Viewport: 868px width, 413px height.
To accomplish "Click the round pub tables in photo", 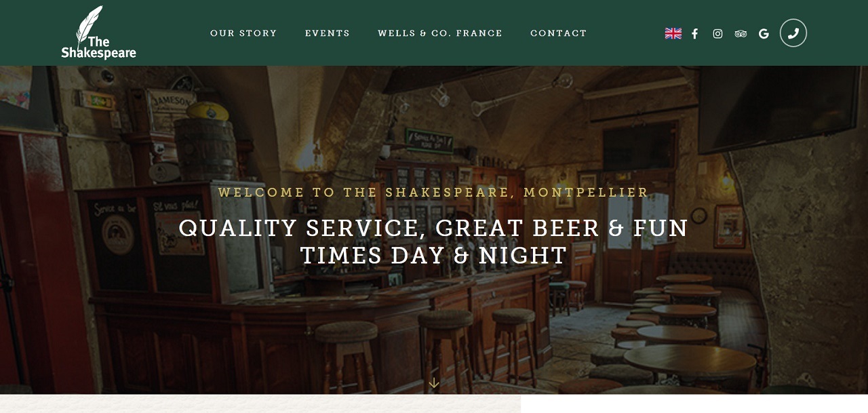I will [685, 332].
